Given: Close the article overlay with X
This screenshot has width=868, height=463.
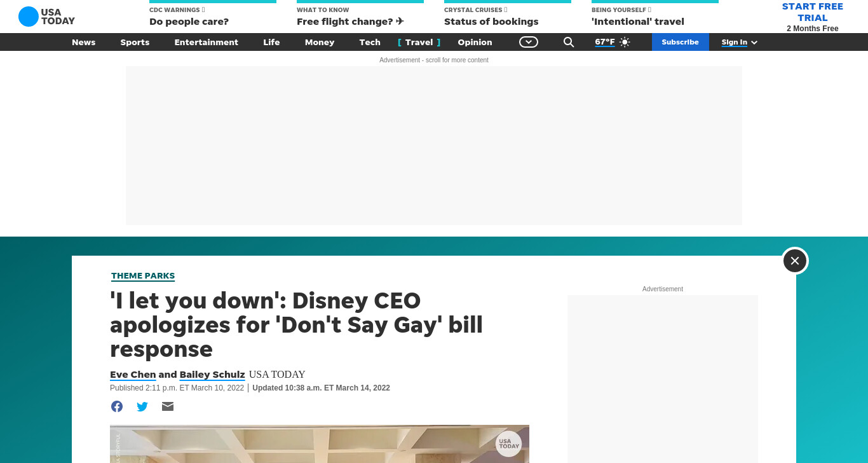Looking at the screenshot, I should (795, 261).
